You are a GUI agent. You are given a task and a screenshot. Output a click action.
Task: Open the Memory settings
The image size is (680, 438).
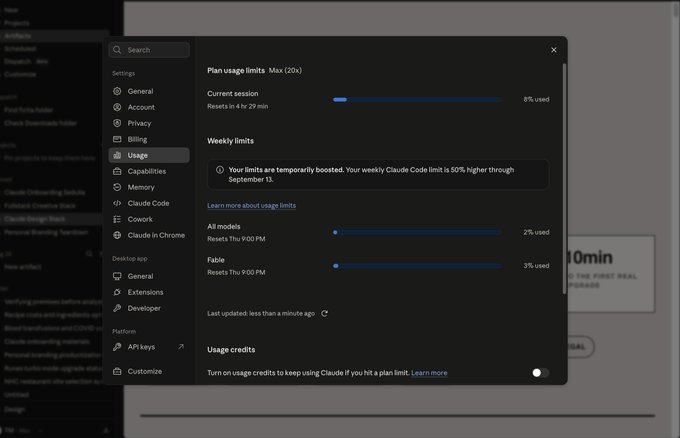pos(149,187)
